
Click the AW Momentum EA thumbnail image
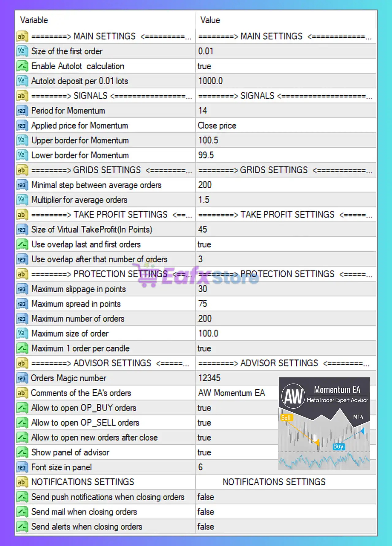(x=324, y=423)
